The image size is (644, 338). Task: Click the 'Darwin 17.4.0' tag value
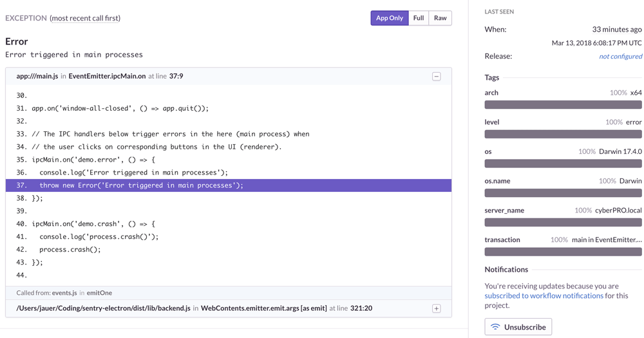(620, 151)
